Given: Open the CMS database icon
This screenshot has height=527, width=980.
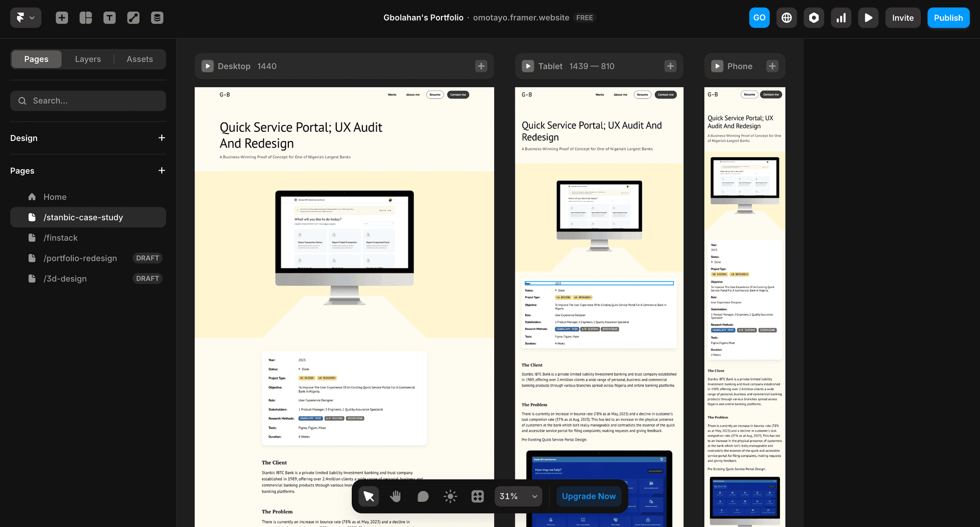Looking at the screenshot, I should point(157,18).
